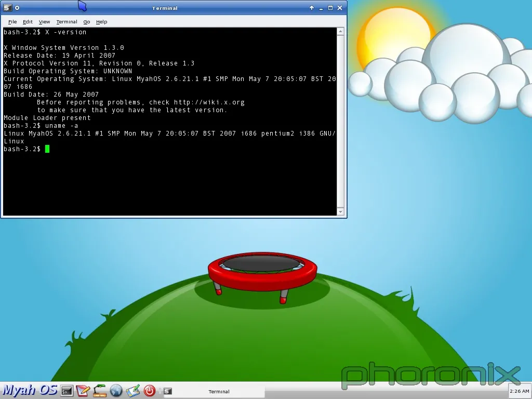
Task: Click the 'bash-3.2$ uname -a' command line
Action: (41, 126)
